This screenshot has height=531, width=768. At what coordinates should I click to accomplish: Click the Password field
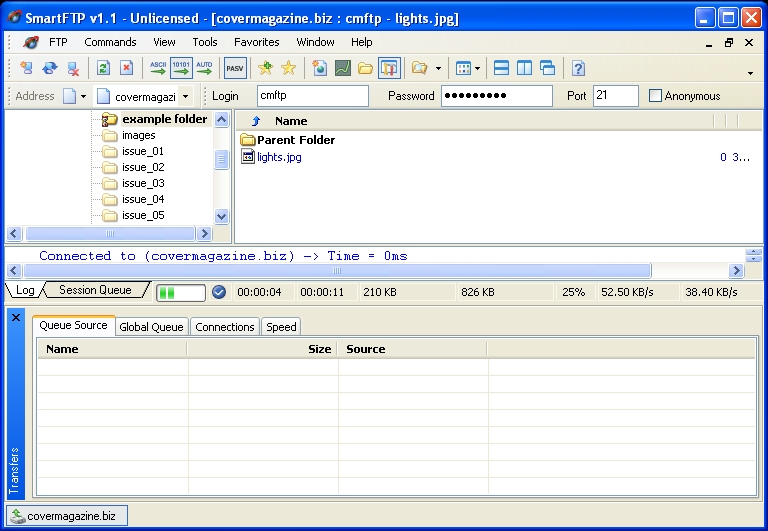click(x=497, y=96)
